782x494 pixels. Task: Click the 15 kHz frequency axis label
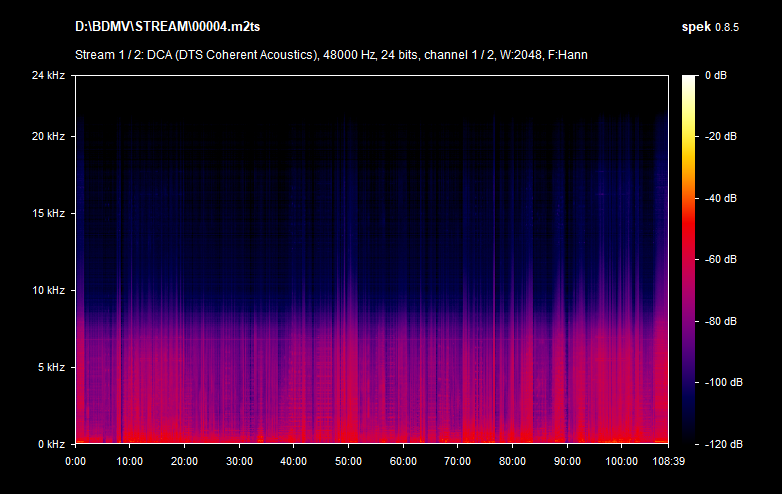(x=47, y=214)
